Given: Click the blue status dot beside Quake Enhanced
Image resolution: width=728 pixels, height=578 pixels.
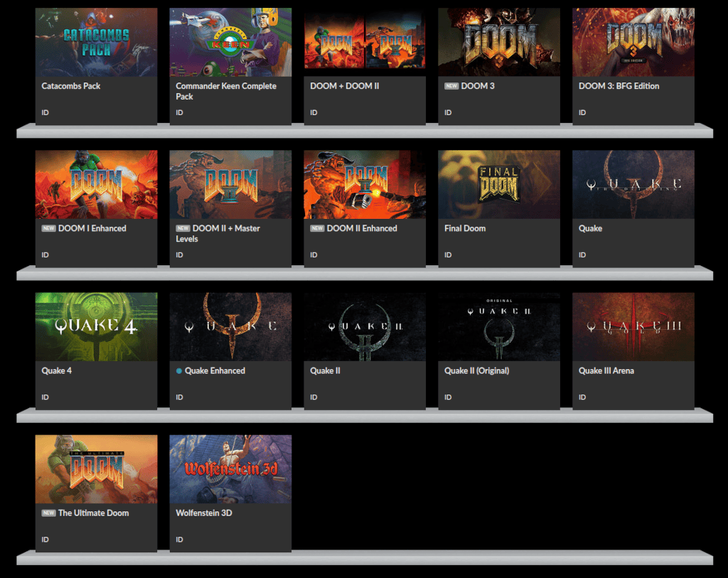Looking at the screenshot, I should (178, 371).
